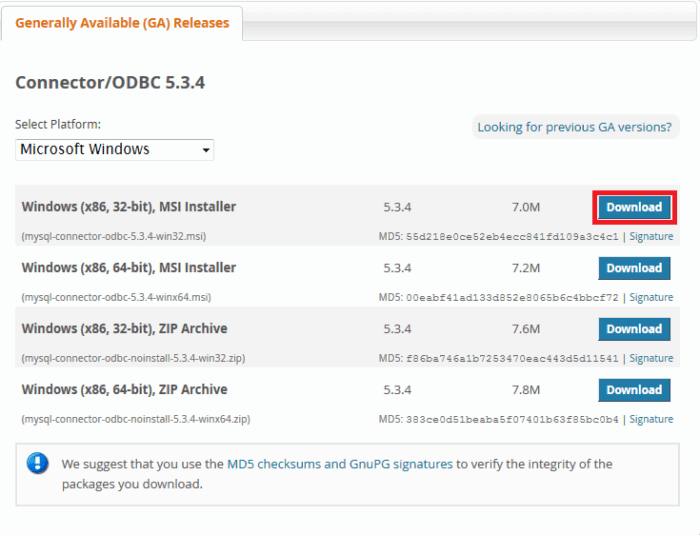Download the 32-bit MSI Installer
Screen dimensions: 700x535
634,207
